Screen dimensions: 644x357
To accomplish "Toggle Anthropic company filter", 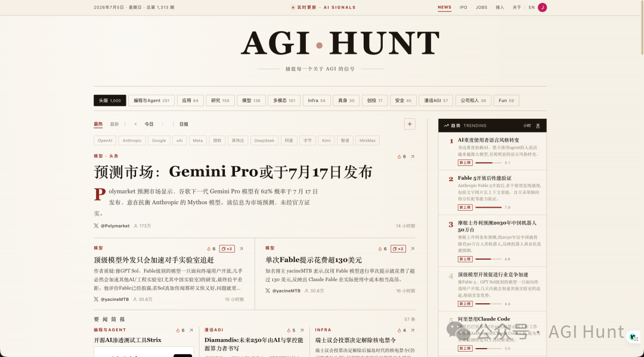I will (x=132, y=141).
